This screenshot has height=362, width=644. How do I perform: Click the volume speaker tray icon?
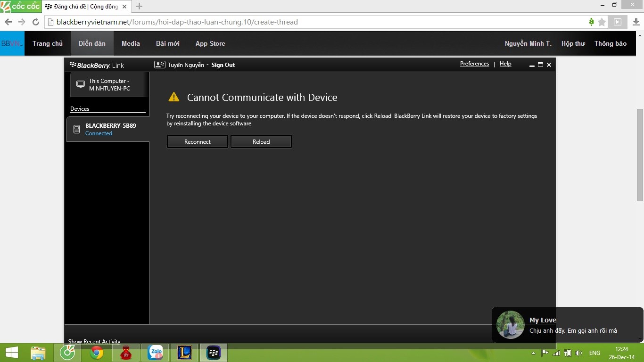[579, 353]
